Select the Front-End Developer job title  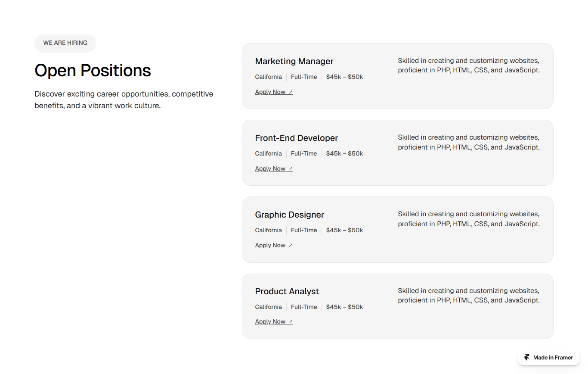click(296, 138)
